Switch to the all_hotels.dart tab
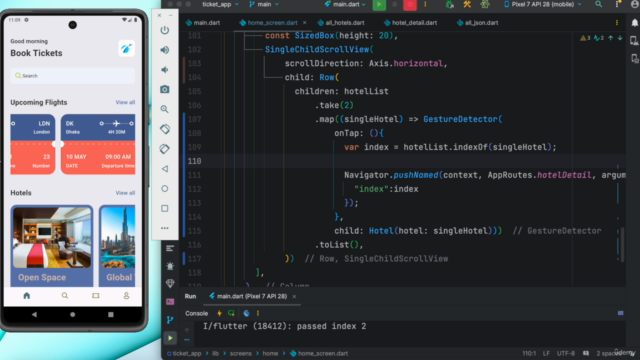 coord(341,23)
